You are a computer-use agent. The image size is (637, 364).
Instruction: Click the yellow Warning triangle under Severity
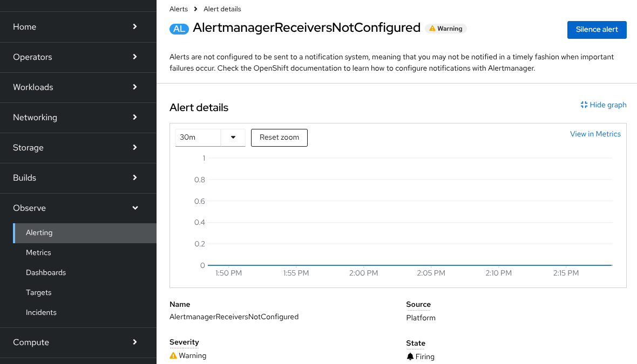coord(173,356)
